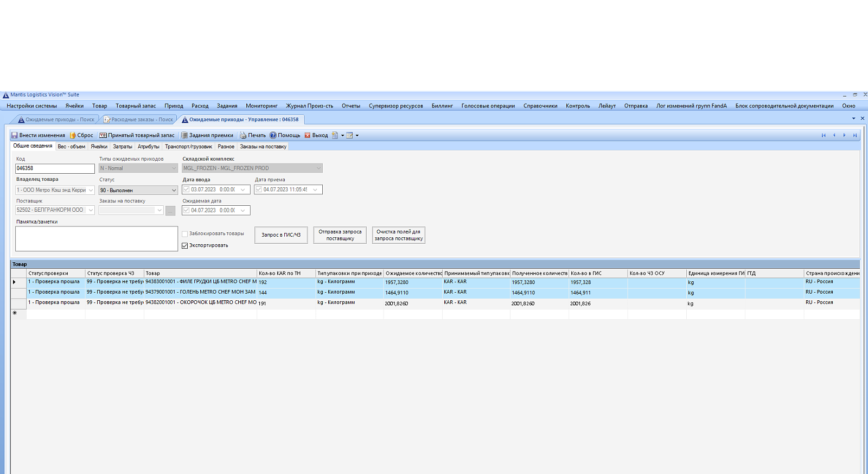
Task: Open the Биллинг menu
Action: click(x=442, y=106)
